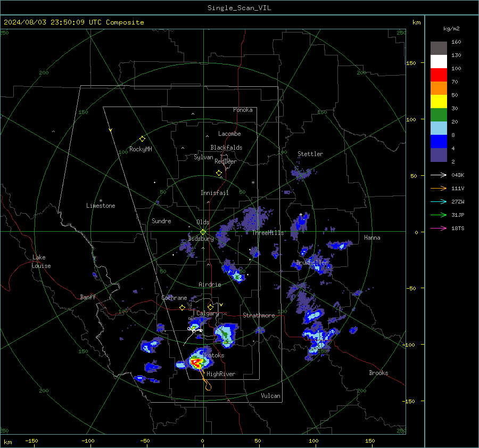
Task: Click the Vulcan city label
Action: tap(270, 396)
